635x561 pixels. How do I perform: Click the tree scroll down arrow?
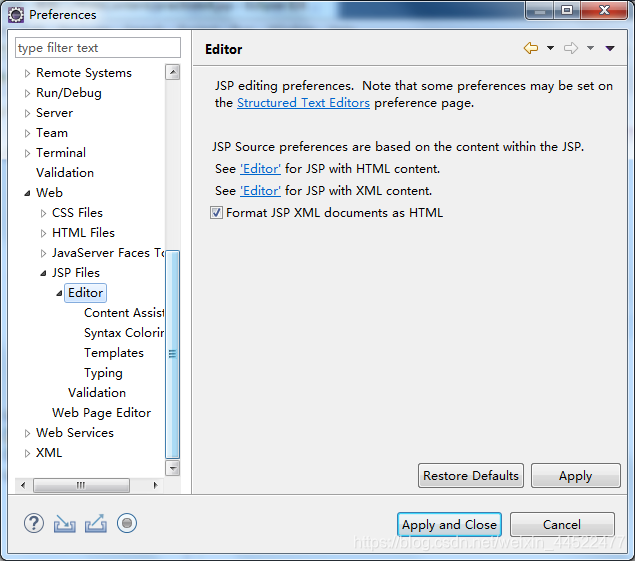[x=173, y=468]
